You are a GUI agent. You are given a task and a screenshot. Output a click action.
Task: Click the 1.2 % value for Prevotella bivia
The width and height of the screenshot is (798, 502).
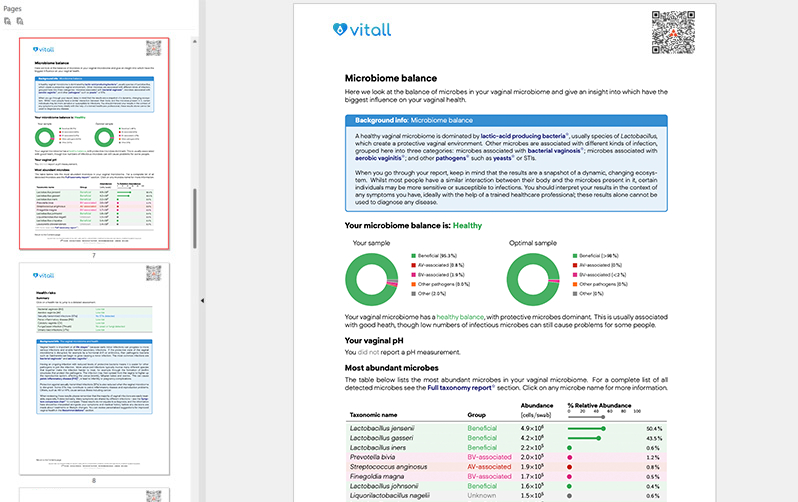(x=653, y=458)
